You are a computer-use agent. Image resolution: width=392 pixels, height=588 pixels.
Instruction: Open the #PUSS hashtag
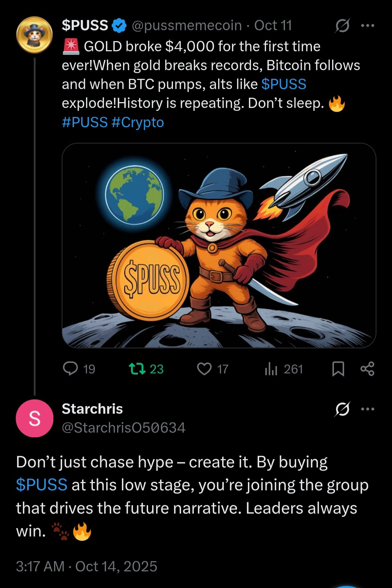pyautogui.click(x=85, y=122)
